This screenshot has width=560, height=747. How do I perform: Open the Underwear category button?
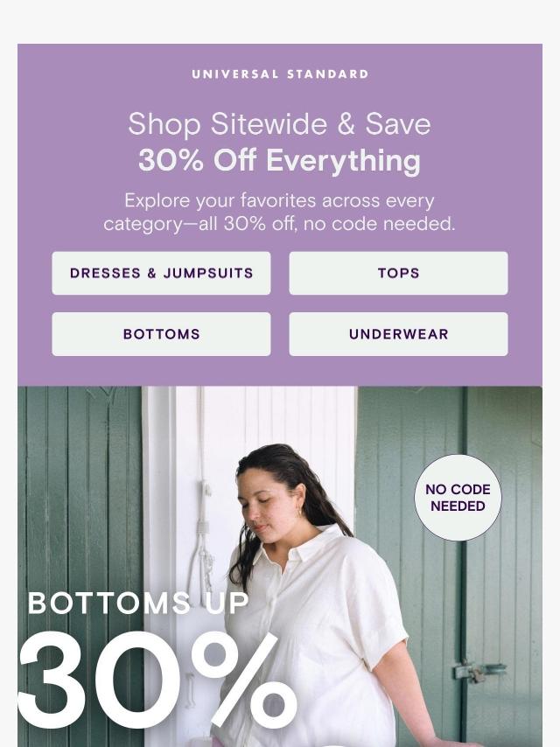pyautogui.click(x=398, y=334)
